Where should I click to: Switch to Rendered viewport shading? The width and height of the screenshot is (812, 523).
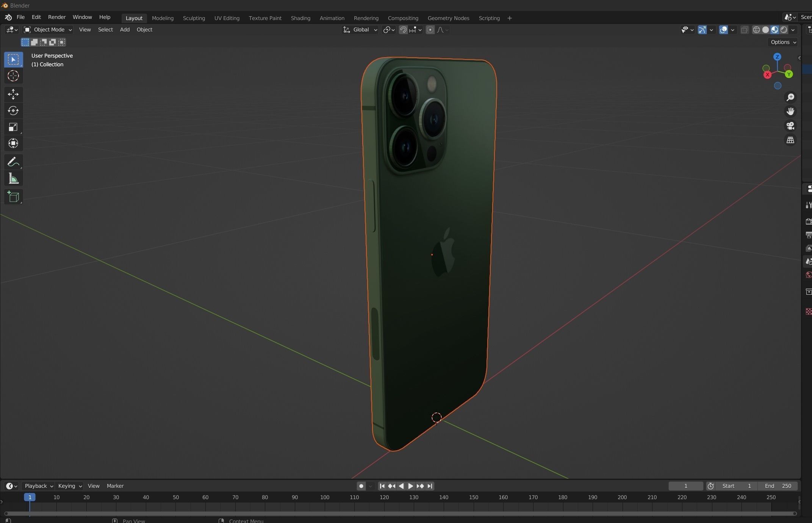pyautogui.click(x=784, y=30)
